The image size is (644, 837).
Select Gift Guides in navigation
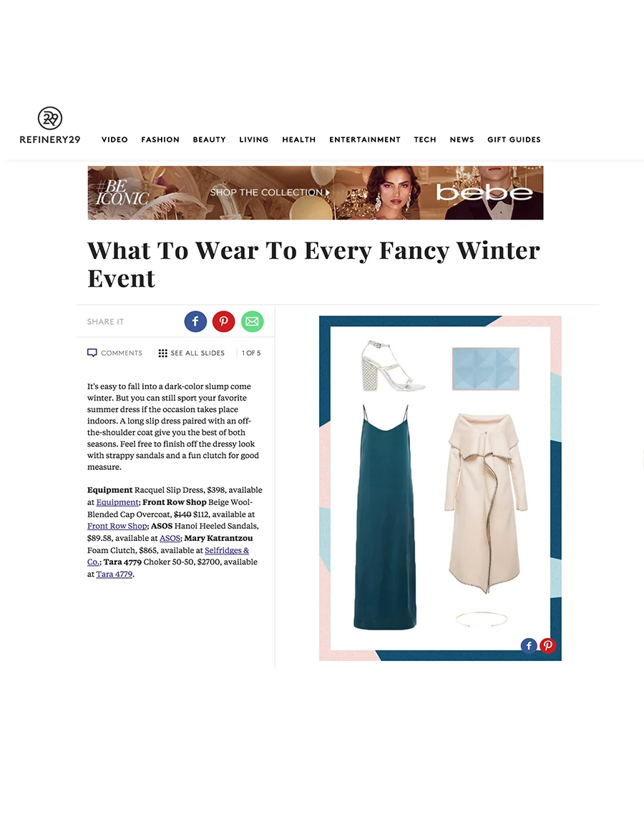514,139
